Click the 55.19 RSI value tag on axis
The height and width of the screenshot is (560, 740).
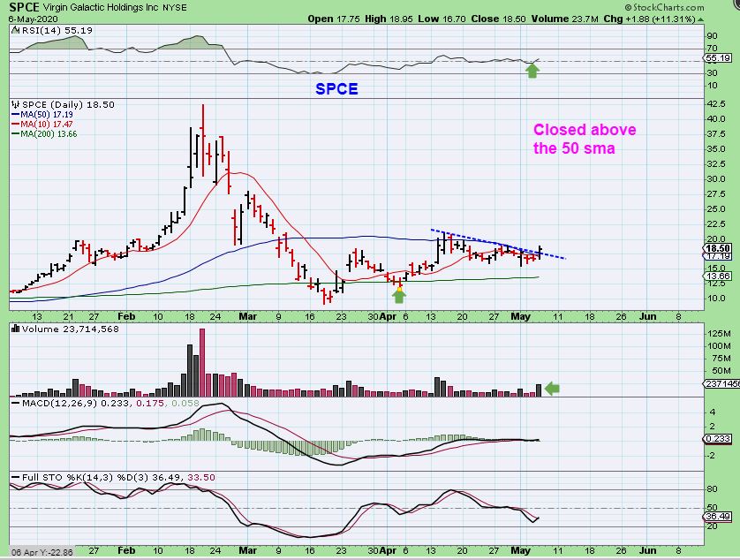pos(717,58)
